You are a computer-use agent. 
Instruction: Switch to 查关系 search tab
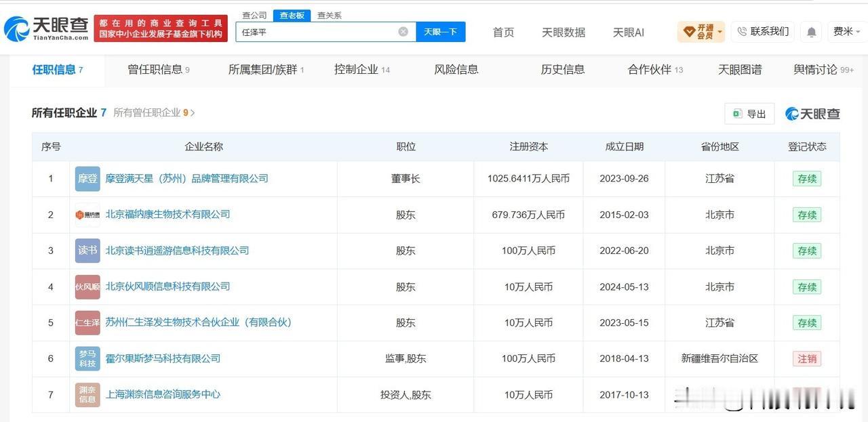pyautogui.click(x=330, y=15)
